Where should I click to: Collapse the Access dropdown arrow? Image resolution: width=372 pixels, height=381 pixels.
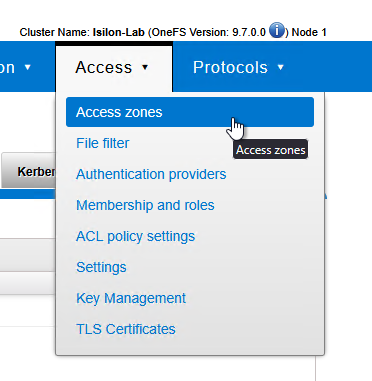click(145, 67)
